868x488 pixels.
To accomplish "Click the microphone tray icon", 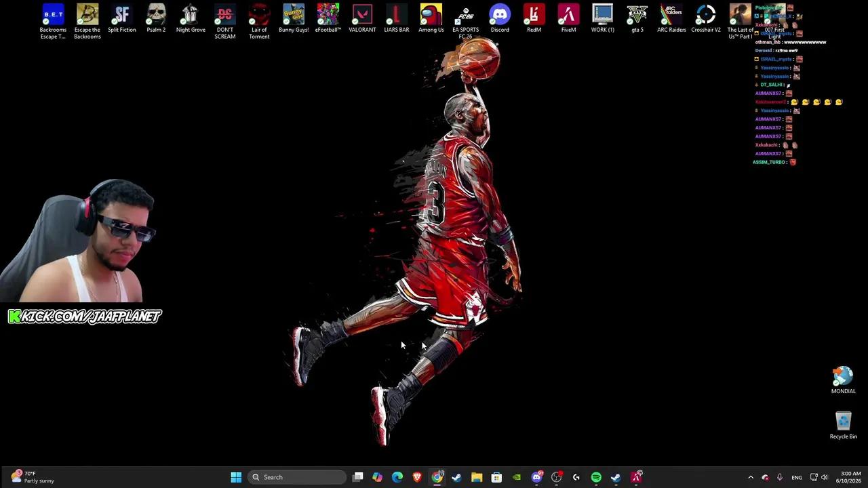I will pos(780,477).
